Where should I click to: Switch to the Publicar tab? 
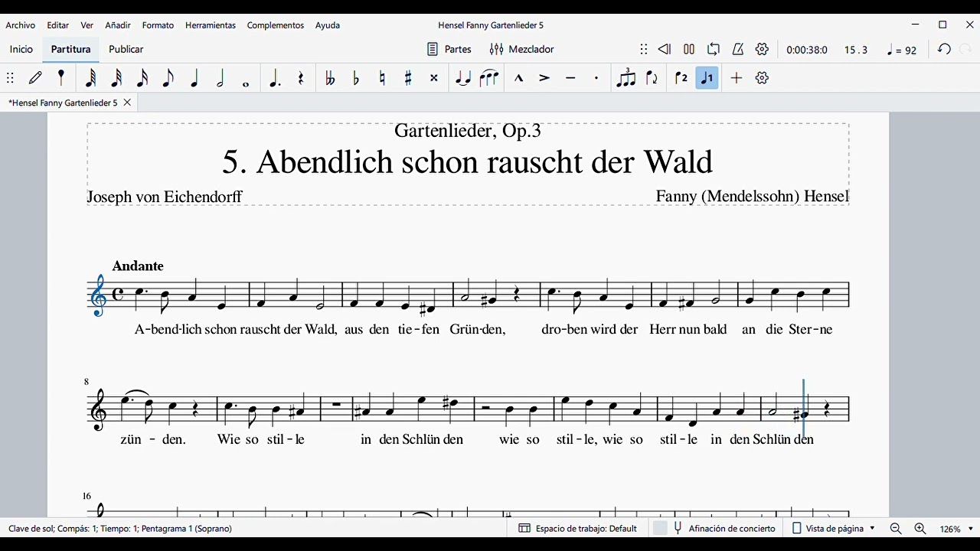tap(126, 49)
